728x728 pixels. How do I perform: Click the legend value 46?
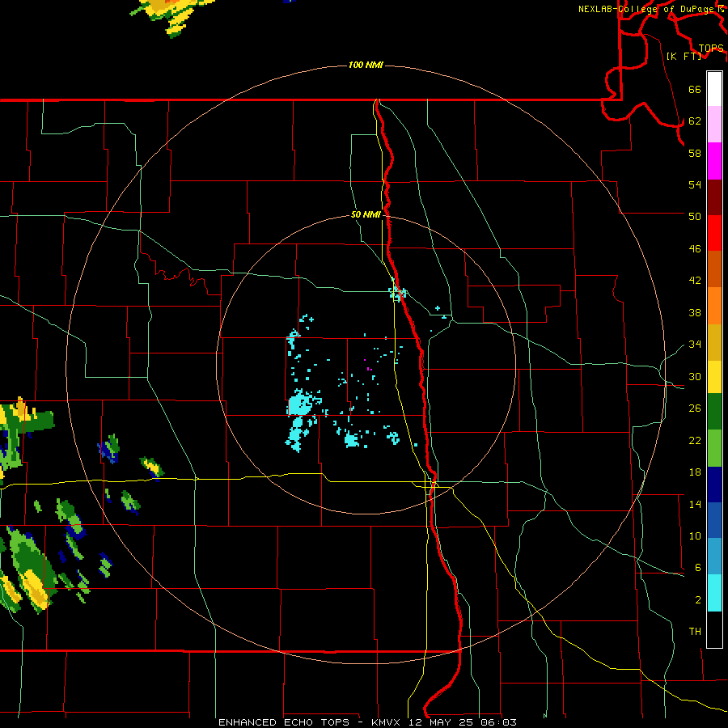coord(695,249)
